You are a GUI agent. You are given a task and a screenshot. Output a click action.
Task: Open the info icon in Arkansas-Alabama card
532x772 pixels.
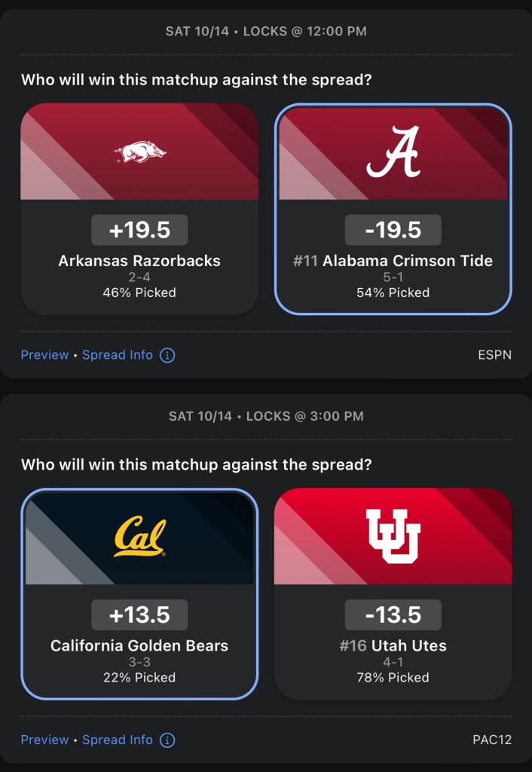(167, 355)
